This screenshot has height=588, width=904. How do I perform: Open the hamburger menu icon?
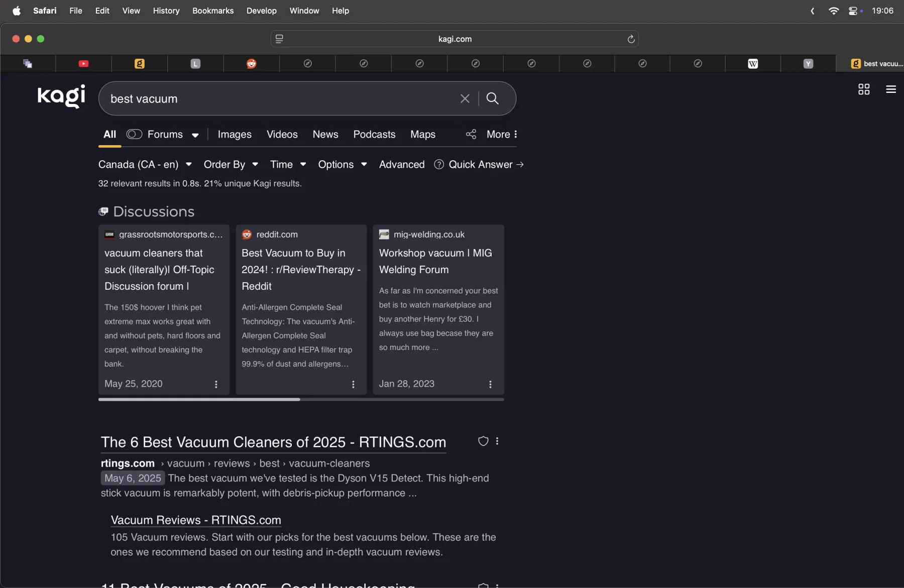891,89
